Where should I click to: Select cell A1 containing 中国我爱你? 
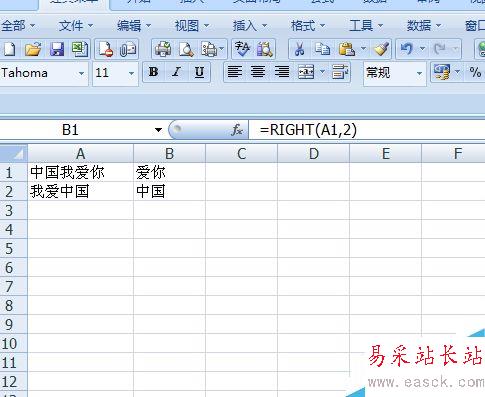pos(80,172)
